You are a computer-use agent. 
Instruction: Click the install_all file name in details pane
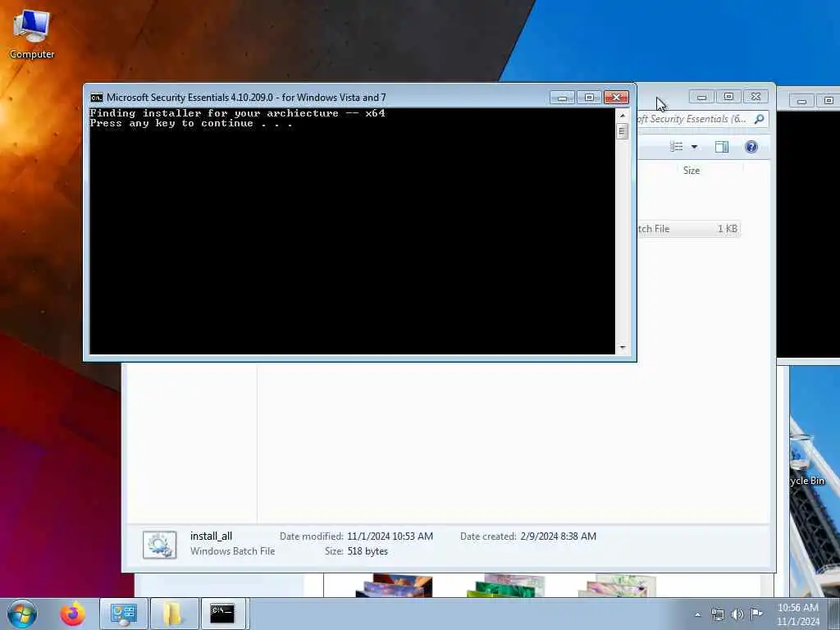211,536
